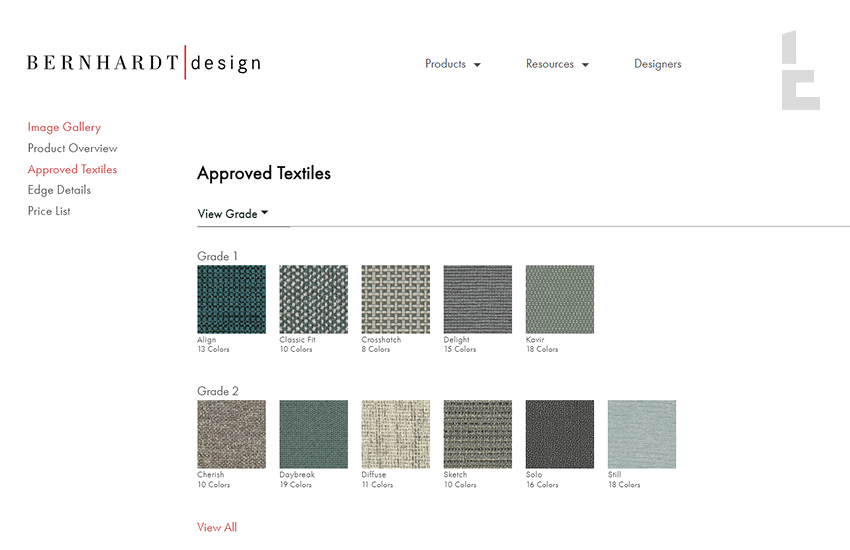Open the View Grade dropdown
The image size is (850, 550).
[233, 214]
